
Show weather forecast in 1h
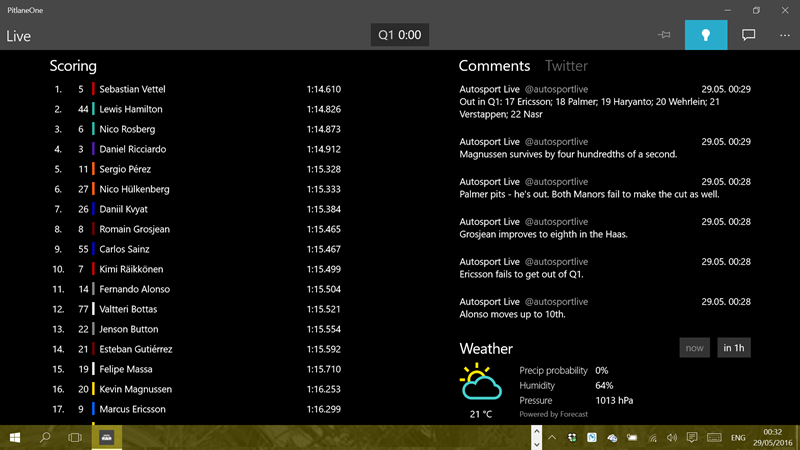[734, 348]
